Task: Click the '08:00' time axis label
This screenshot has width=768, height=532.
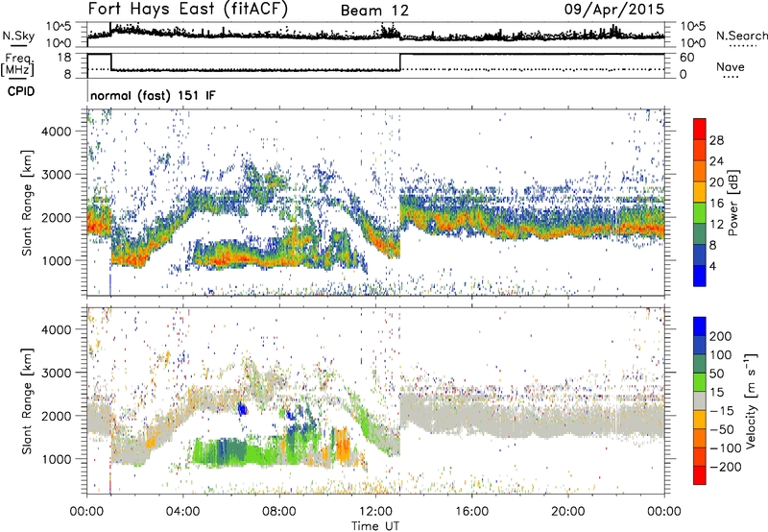Action: click(279, 512)
